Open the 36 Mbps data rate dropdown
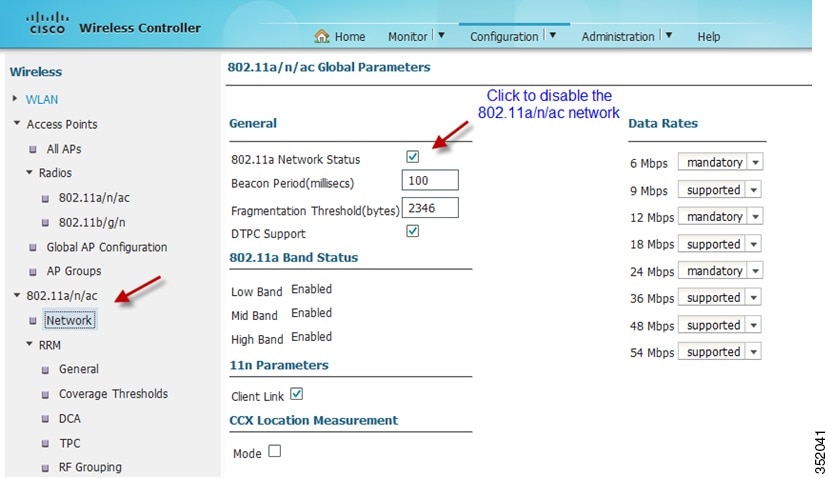 [719, 298]
